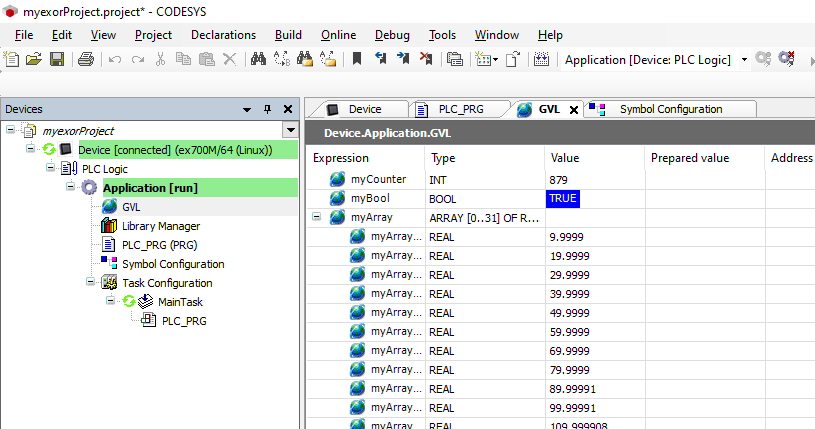The height and width of the screenshot is (429, 815).
Task: Switch to the Symbol Configuration tab
Action: click(671, 109)
